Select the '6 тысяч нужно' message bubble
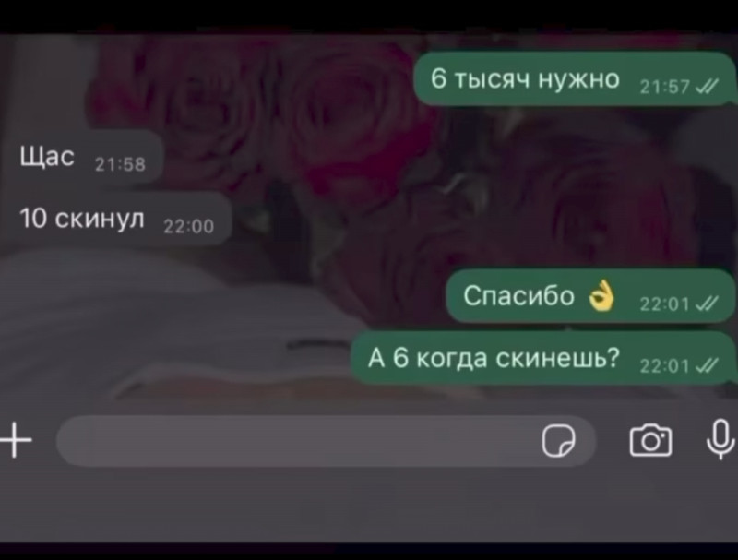Screen dimensions: 738x560 tap(574, 79)
